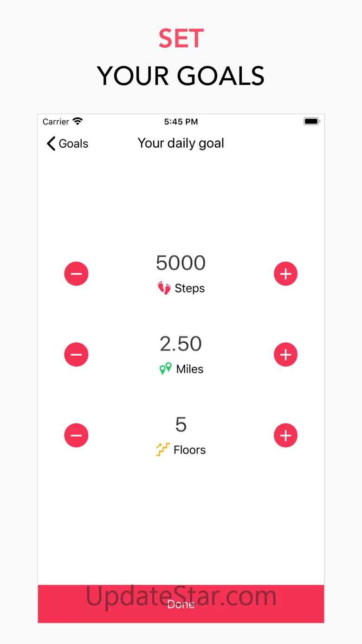Go back using the chevron arrow
This screenshot has width=362, height=644.
click(51, 143)
